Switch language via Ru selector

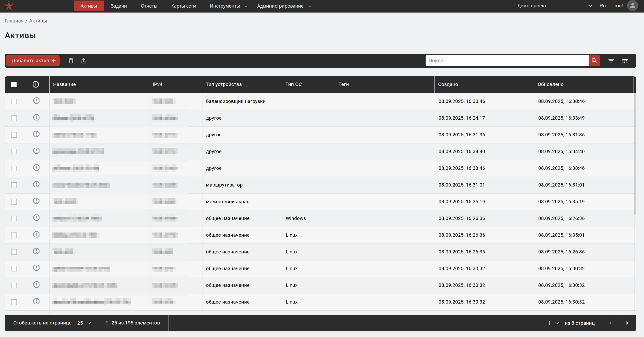pos(602,6)
